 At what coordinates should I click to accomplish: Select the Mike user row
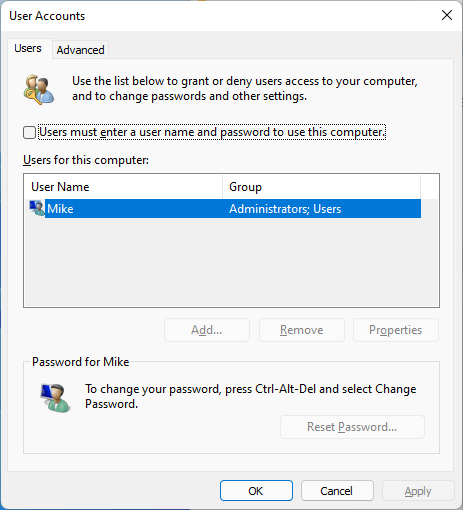(x=225, y=209)
